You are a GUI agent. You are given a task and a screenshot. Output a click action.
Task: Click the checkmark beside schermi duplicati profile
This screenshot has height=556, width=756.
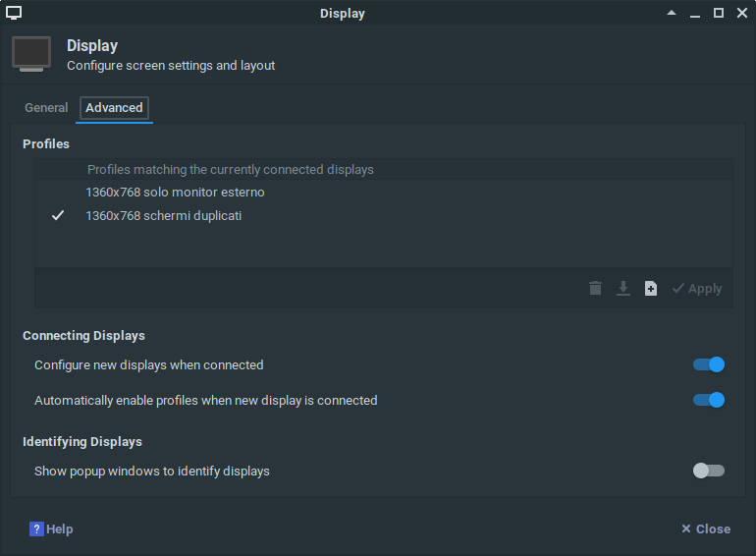coord(58,215)
